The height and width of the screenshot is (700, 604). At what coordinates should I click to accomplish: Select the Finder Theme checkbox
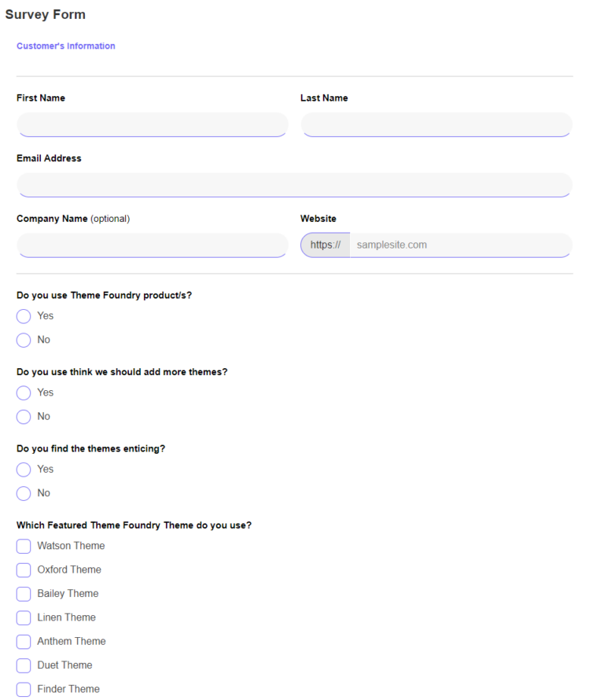[x=24, y=689]
